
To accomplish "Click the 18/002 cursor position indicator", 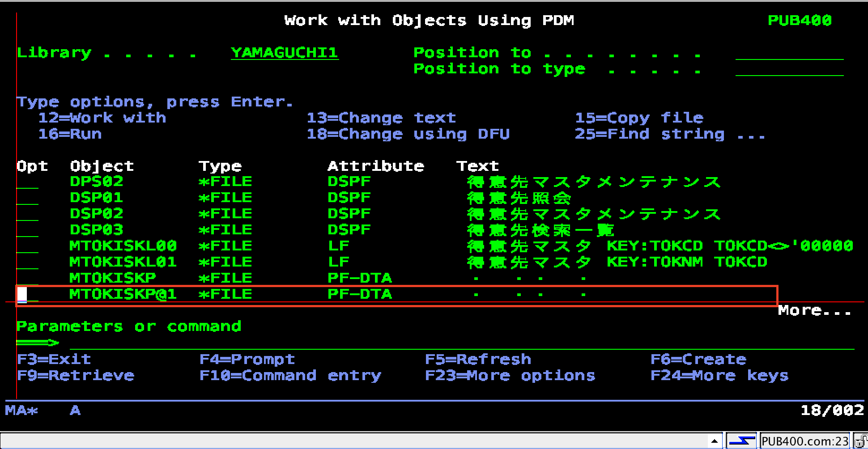I will click(x=832, y=410).
